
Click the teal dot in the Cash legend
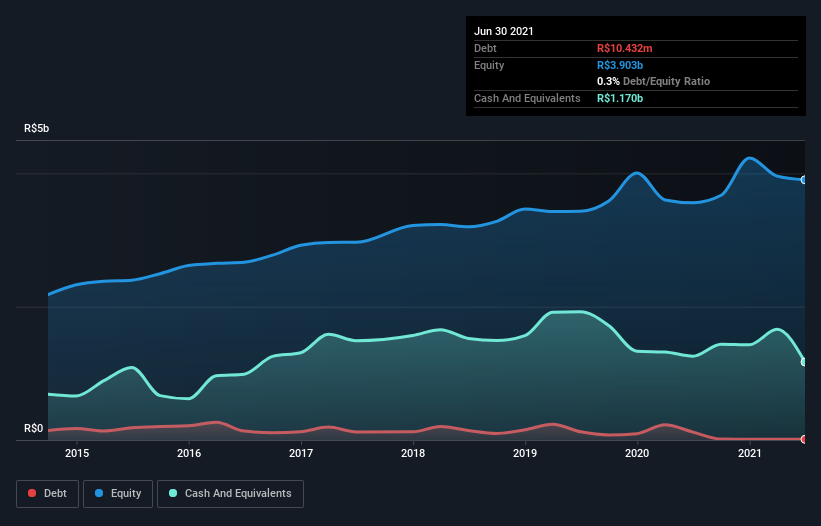[174, 493]
